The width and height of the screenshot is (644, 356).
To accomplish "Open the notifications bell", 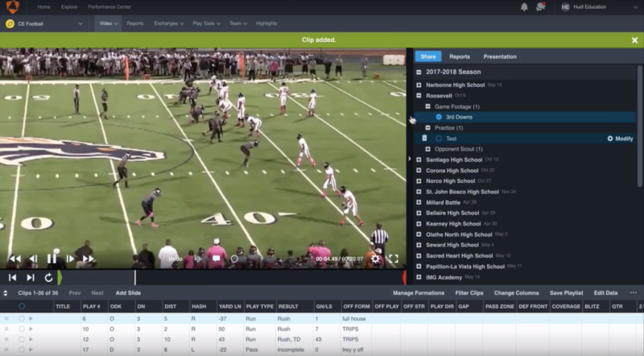I will [x=524, y=7].
